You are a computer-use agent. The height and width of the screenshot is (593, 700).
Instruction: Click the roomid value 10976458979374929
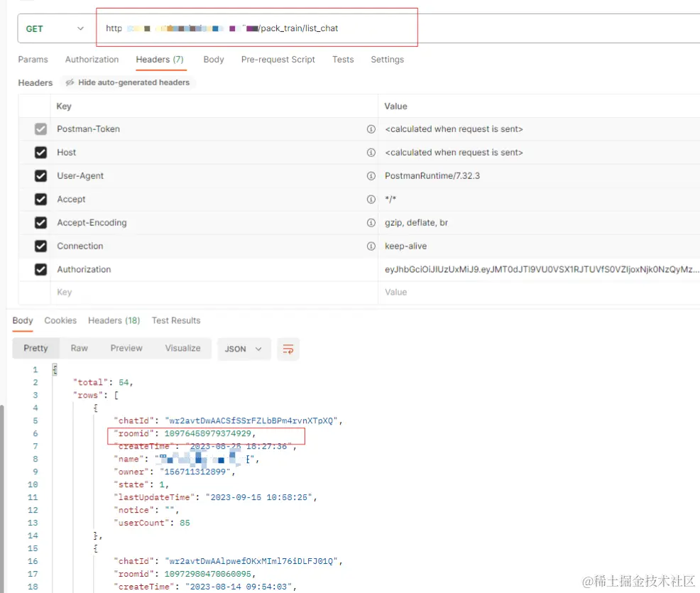coord(207,434)
